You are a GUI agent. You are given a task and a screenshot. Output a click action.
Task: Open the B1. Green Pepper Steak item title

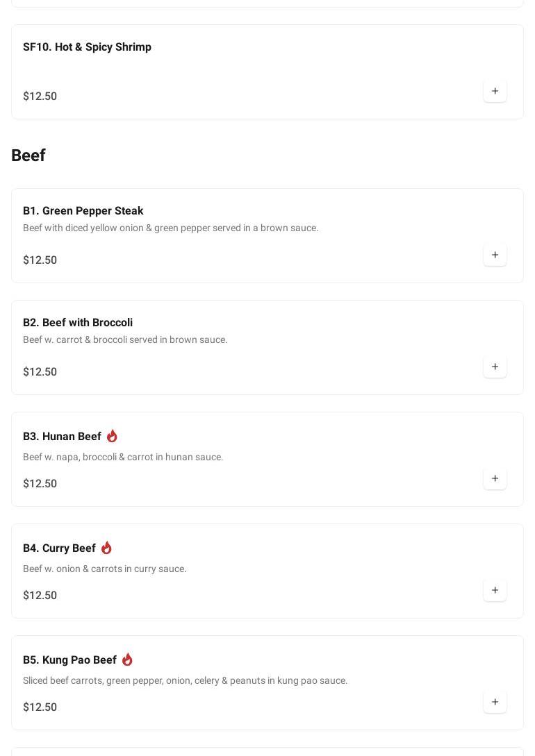coord(83,211)
